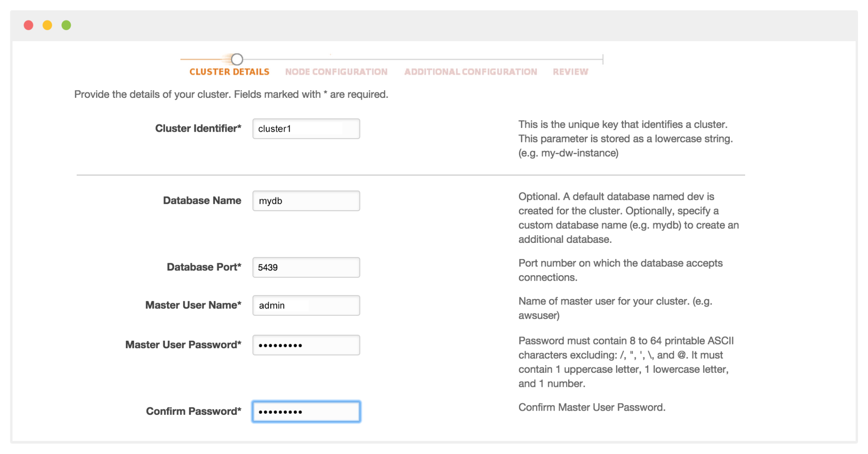The image size is (868, 454).
Task: Click the Confirm Password label
Action: point(193,411)
